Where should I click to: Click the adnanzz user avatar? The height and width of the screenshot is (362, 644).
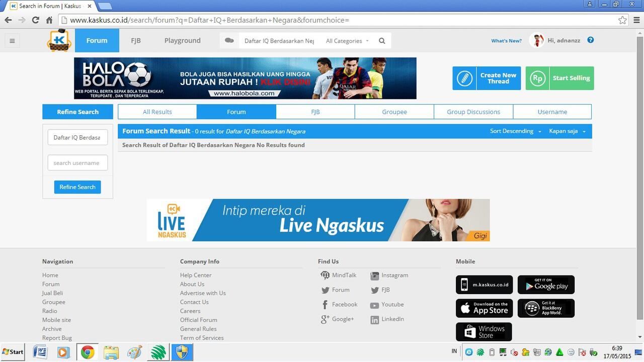coord(537,40)
